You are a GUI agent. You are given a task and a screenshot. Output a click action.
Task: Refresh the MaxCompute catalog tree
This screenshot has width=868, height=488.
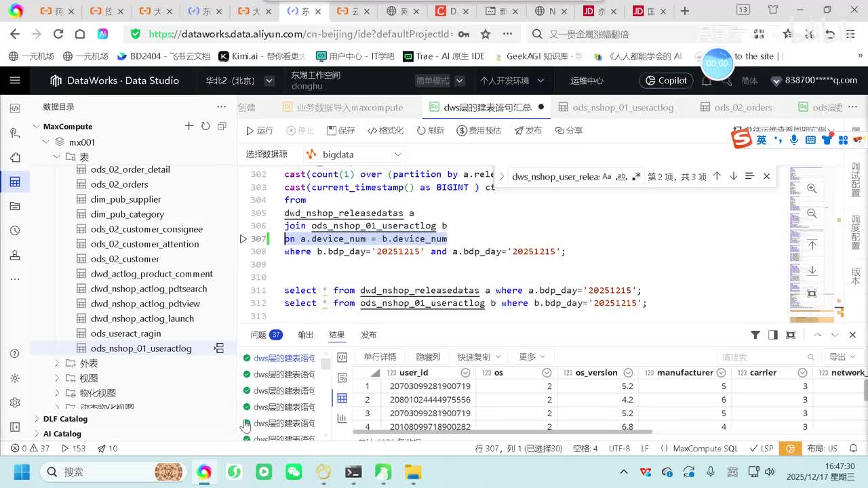click(x=205, y=126)
